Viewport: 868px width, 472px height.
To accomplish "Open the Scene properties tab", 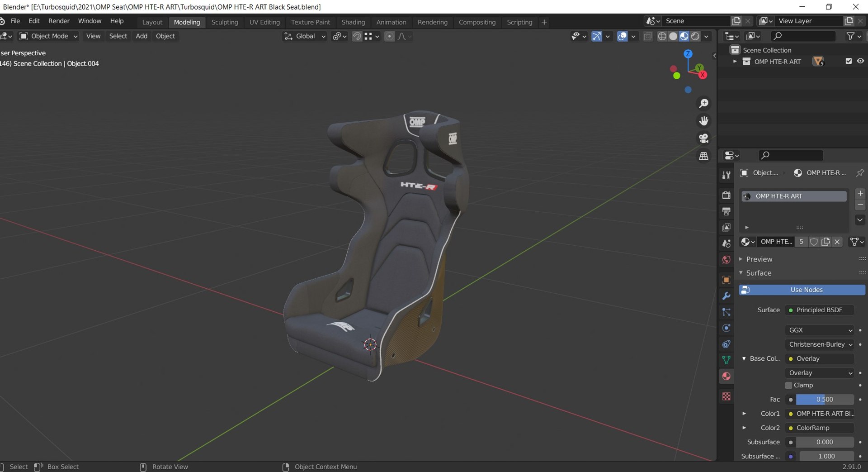I will tap(726, 243).
